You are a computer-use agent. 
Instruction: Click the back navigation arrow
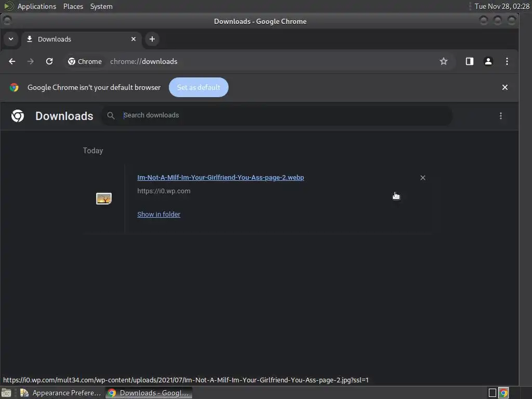click(x=12, y=61)
